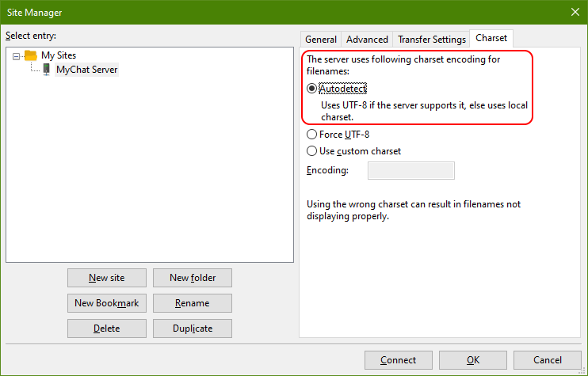Click the Encoding input field
The image size is (588, 376).
(x=411, y=170)
